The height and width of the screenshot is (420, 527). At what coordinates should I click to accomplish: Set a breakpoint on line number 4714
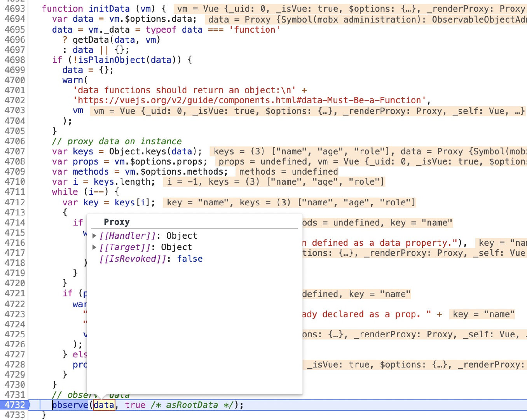tap(14, 222)
